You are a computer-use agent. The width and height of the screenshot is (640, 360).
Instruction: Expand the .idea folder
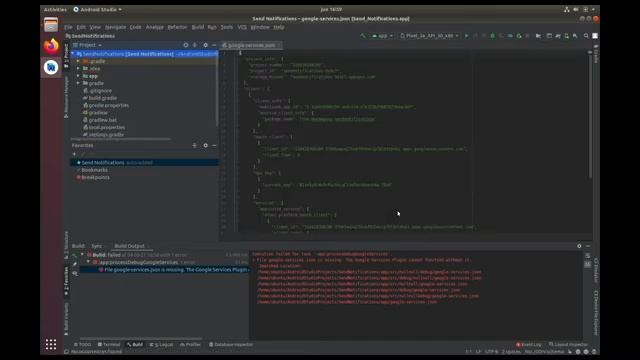point(78,69)
